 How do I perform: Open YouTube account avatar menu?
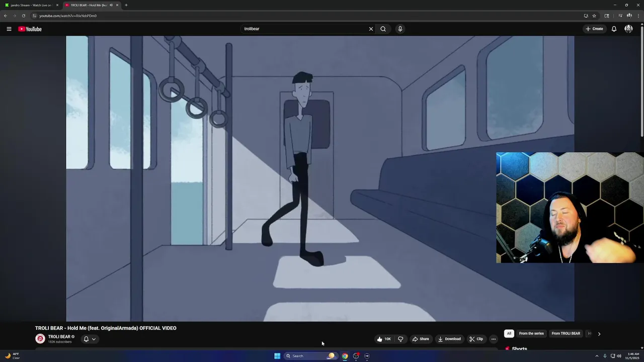click(x=628, y=29)
